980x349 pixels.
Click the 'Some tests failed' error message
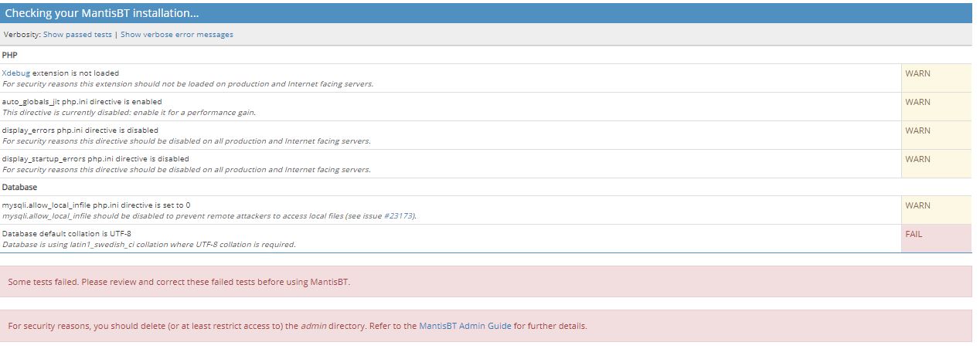click(179, 282)
